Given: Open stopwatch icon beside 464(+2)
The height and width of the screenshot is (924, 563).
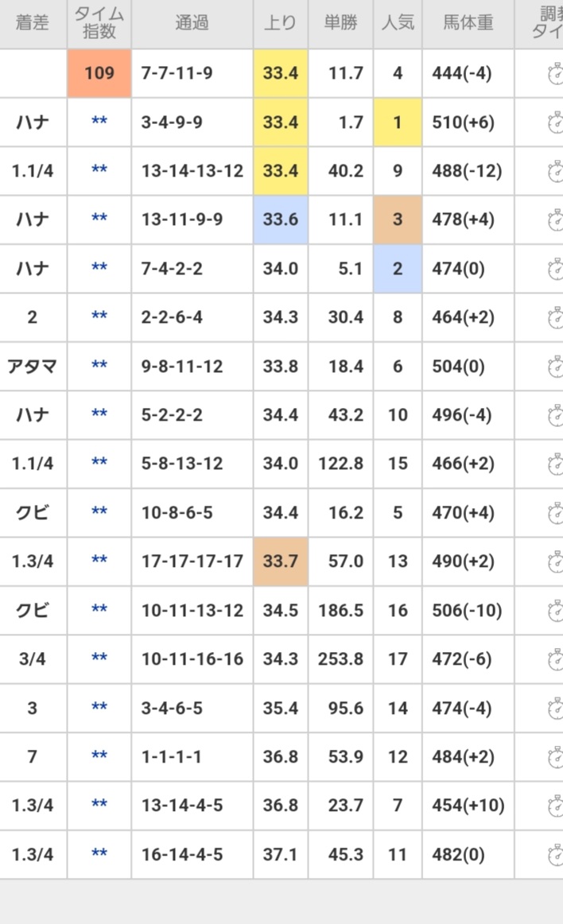Looking at the screenshot, I should point(555,318).
